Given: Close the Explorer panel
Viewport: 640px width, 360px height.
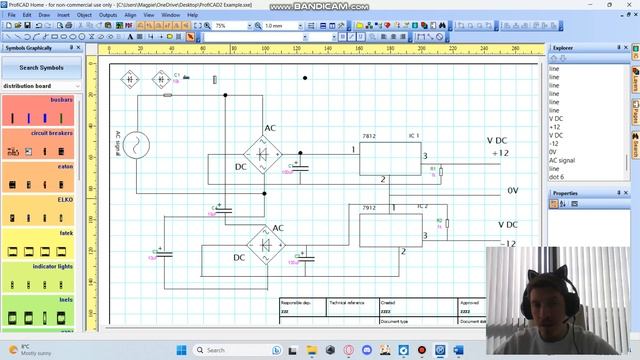Looking at the screenshot, I should [626, 48].
